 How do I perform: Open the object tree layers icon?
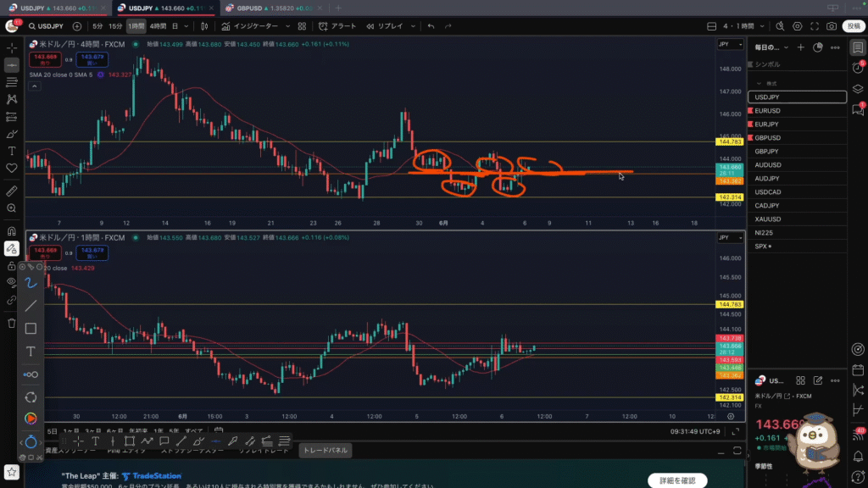(x=858, y=88)
